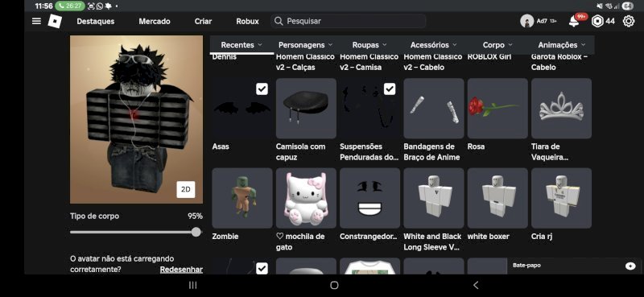The width and height of the screenshot is (644, 297).
Task: Expand the Roupas dropdown arrow
Action: (385, 45)
